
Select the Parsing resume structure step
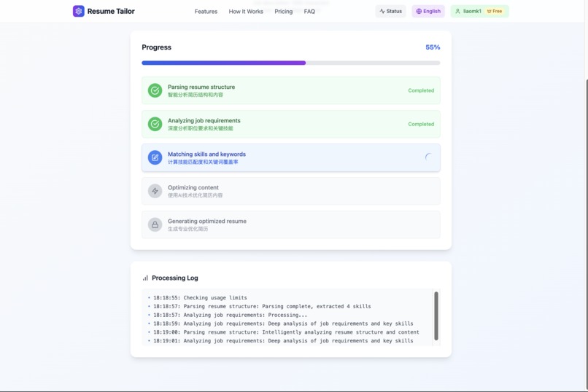(x=290, y=90)
